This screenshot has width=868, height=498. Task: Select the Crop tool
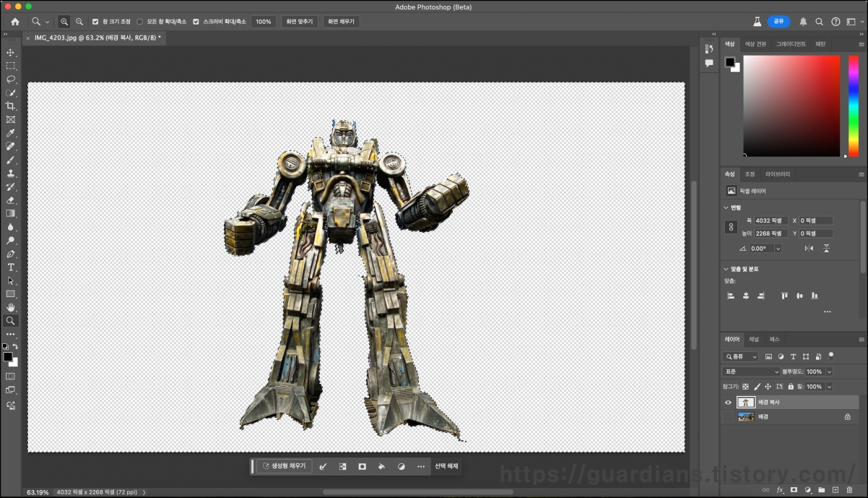(x=11, y=106)
